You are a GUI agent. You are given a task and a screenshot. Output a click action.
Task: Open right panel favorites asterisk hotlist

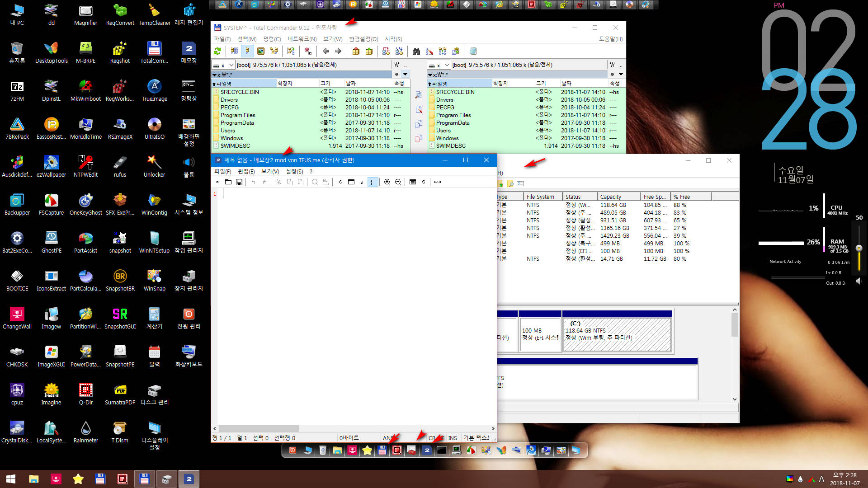(x=612, y=75)
